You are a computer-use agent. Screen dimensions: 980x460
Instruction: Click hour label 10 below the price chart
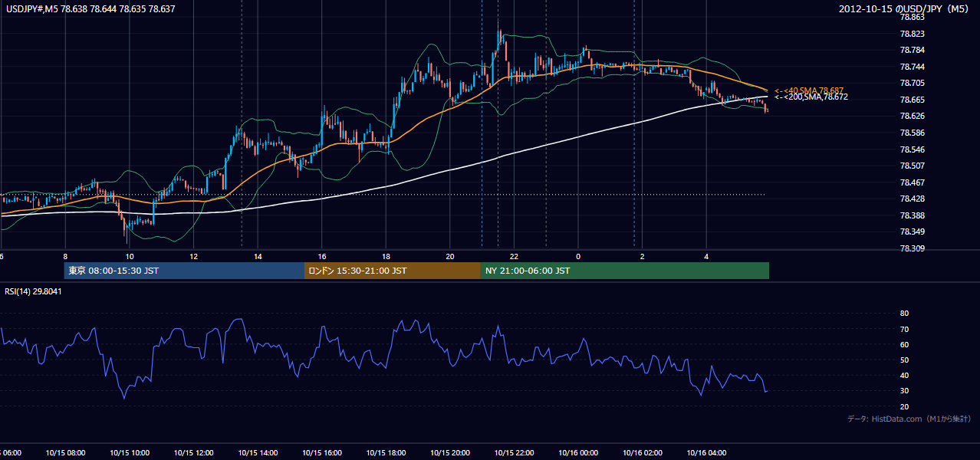(x=130, y=257)
